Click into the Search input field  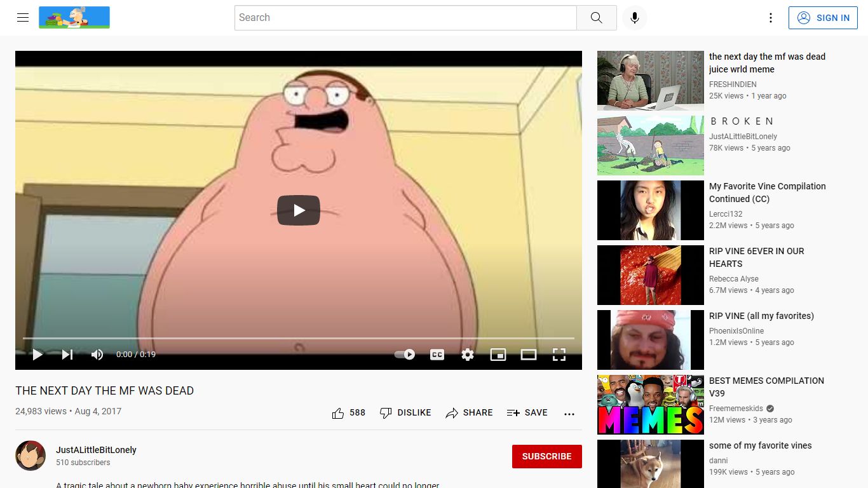click(405, 18)
